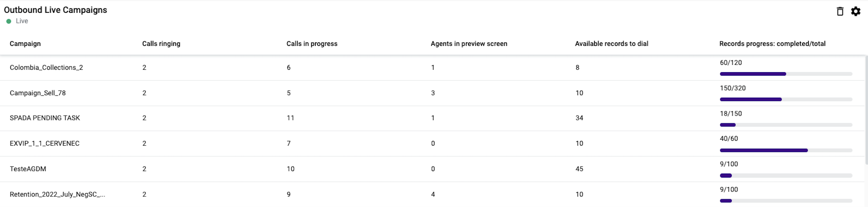Sort by Campaign column header
This screenshot has height=207, width=868.
[25, 44]
